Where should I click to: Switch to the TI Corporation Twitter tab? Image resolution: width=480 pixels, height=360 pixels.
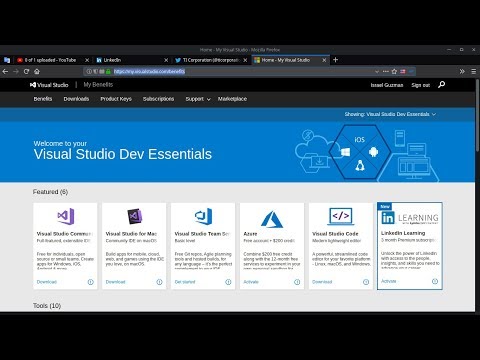click(x=210, y=60)
